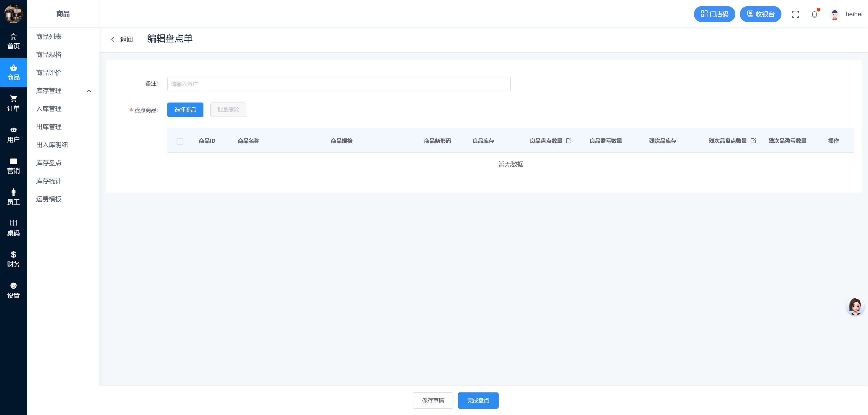Click the edit icon beside 良品盘点数量
This screenshot has height=415, width=868.
(569, 141)
